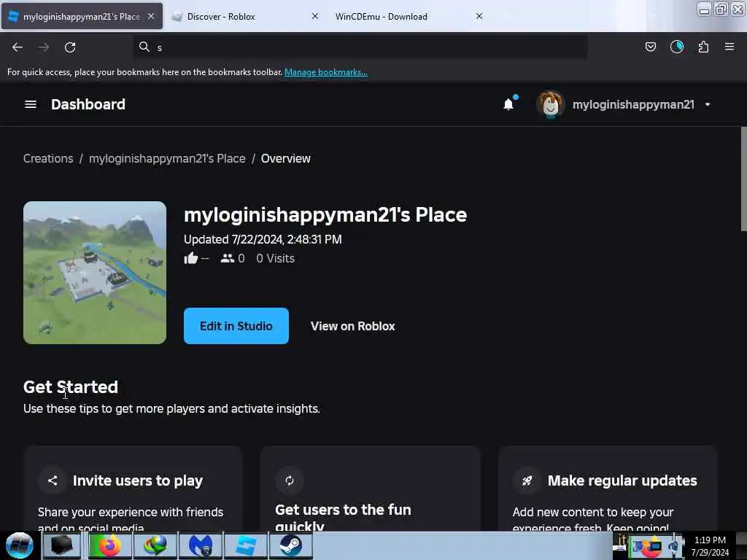This screenshot has width=747, height=560.
Task: Select the myloginishappyman21's Place tab
Action: [x=82, y=17]
